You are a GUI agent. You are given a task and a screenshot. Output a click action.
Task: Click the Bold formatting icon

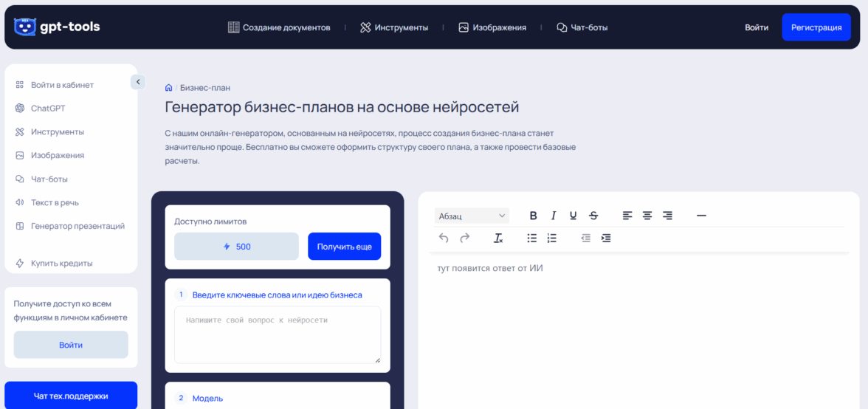tap(534, 216)
